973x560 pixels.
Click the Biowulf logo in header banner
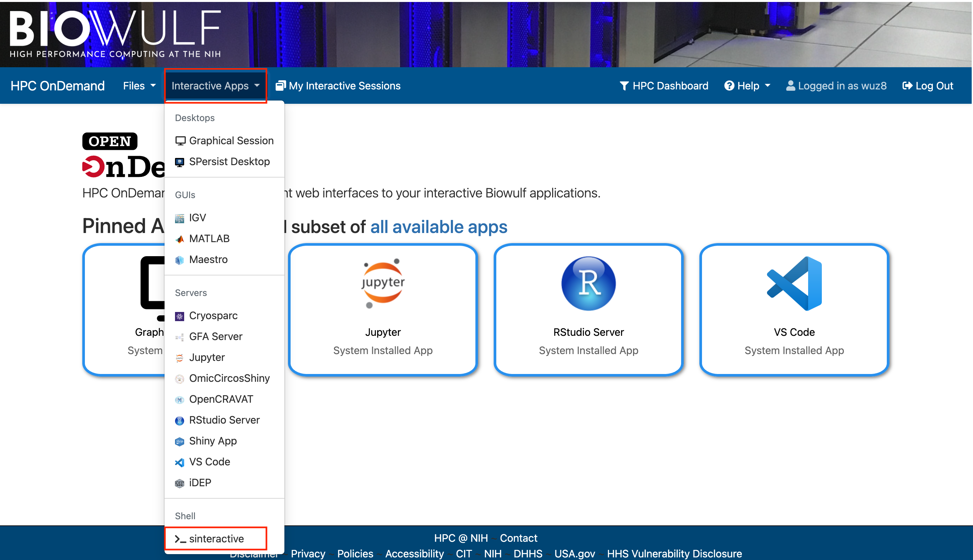pyautogui.click(x=115, y=34)
